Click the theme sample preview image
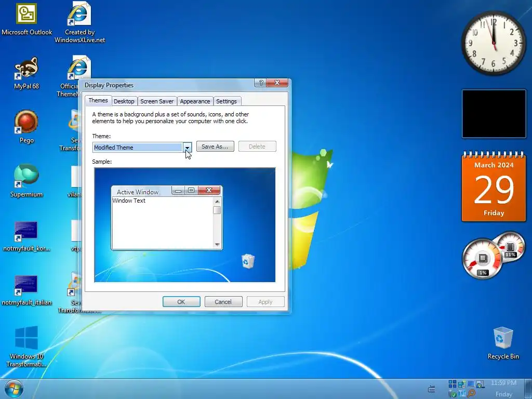Screen dimensions: 532x399 (x=185, y=225)
